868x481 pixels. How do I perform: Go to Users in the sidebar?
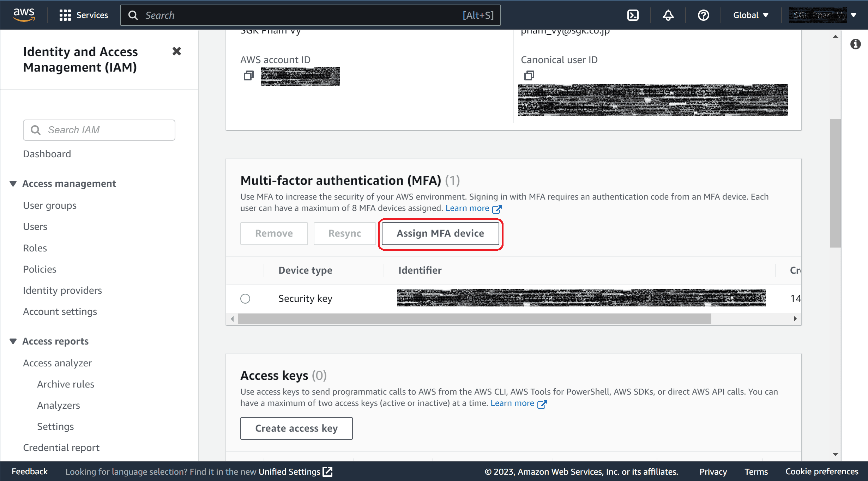[35, 227]
